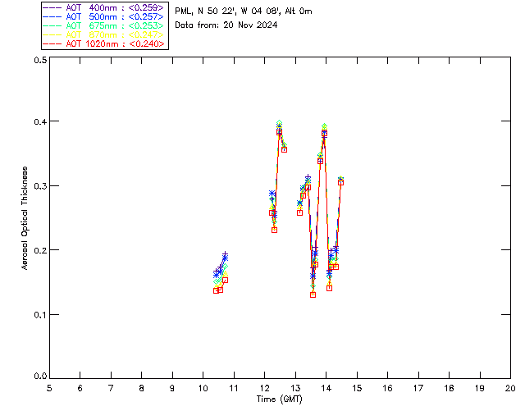Click the purple dashed line sample in legend

(x=52, y=7)
